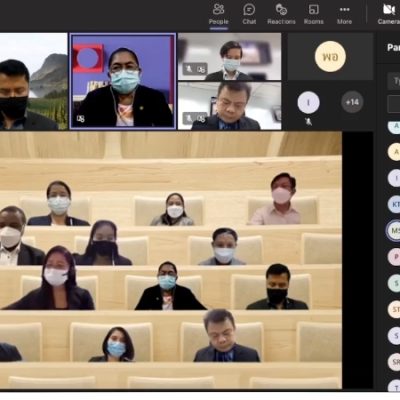Toggle the Camera on or off
This screenshot has height=400, width=400.
[x=389, y=14]
